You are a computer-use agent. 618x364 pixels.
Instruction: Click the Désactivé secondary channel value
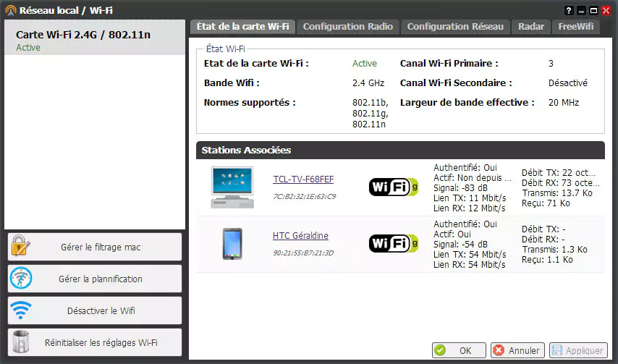click(x=568, y=83)
